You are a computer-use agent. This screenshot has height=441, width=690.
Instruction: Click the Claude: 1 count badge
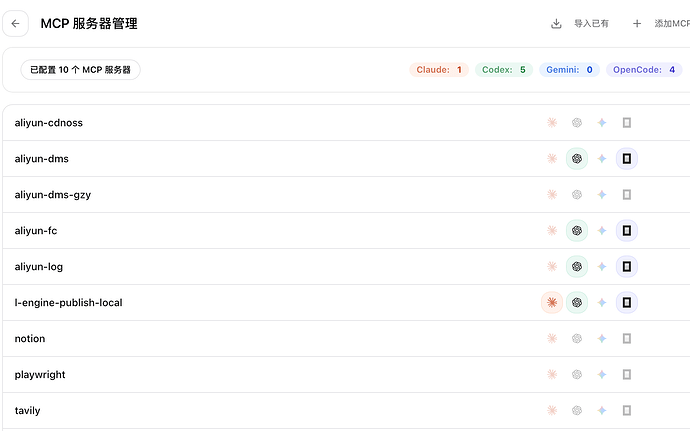(x=439, y=70)
